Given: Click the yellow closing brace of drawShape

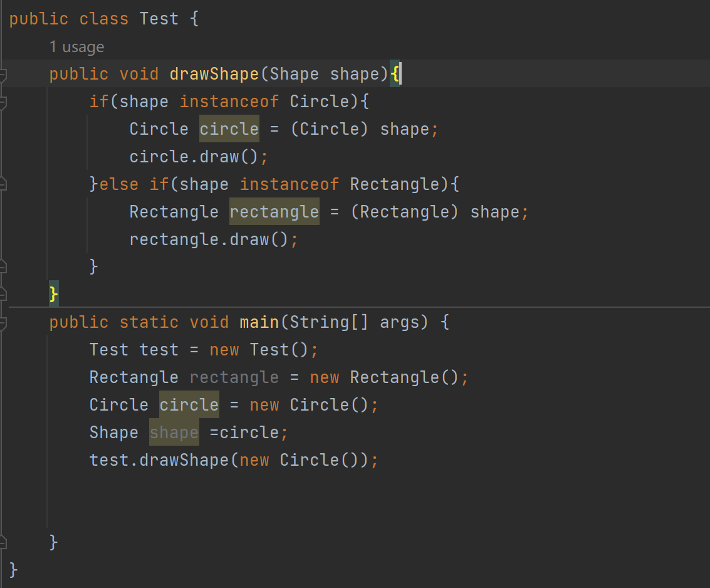Looking at the screenshot, I should (53, 293).
